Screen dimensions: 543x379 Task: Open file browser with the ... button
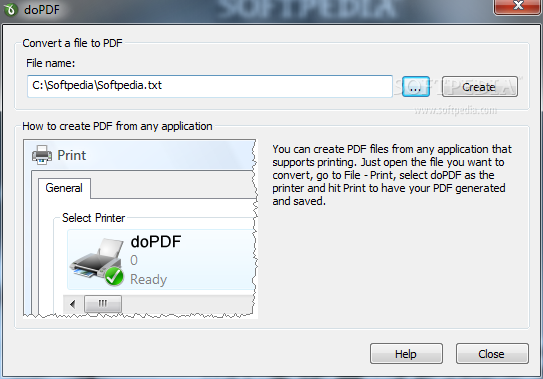416,87
